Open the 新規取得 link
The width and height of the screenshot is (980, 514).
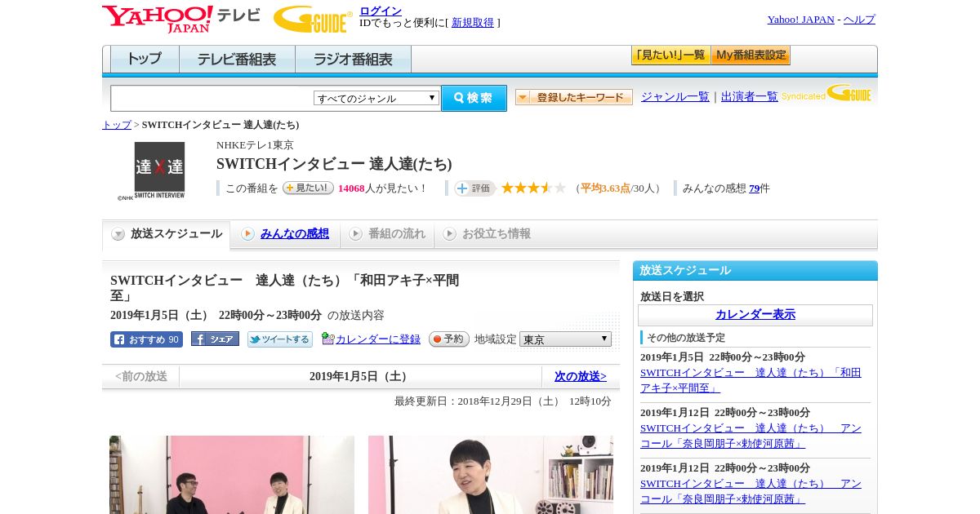473,23
